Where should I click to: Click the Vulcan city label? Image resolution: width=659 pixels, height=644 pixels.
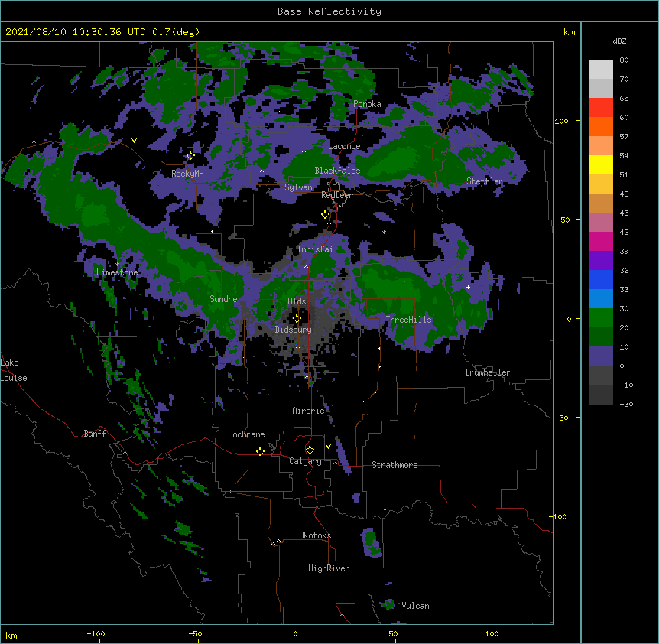click(415, 606)
